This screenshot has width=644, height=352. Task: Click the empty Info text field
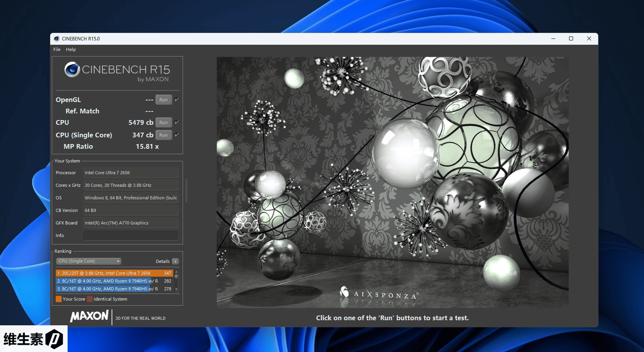(x=130, y=235)
